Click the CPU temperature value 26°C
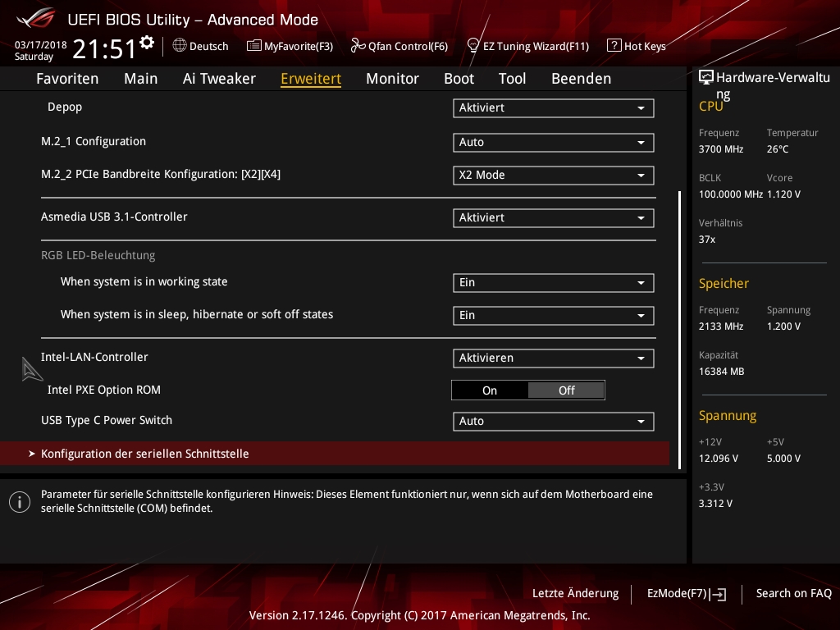Image resolution: width=840 pixels, height=630 pixels. 778,149
